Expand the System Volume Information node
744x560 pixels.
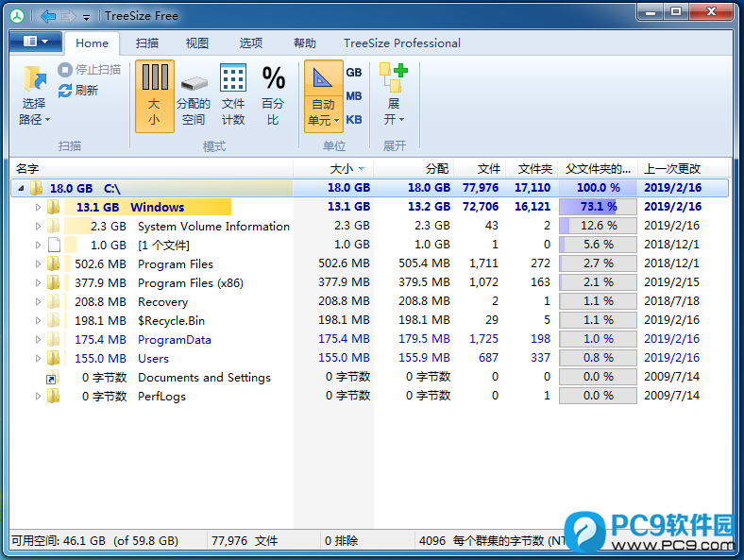click(38, 226)
